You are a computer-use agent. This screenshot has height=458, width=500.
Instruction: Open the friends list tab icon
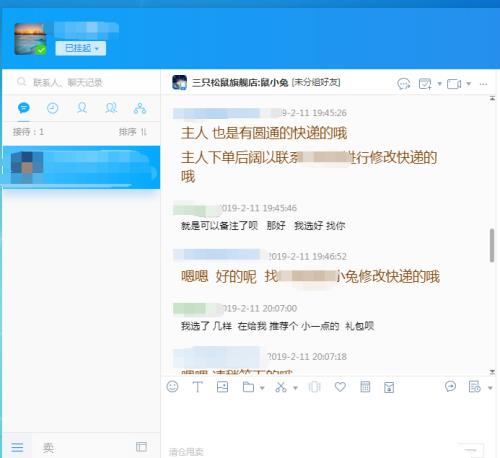[x=82, y=108]
